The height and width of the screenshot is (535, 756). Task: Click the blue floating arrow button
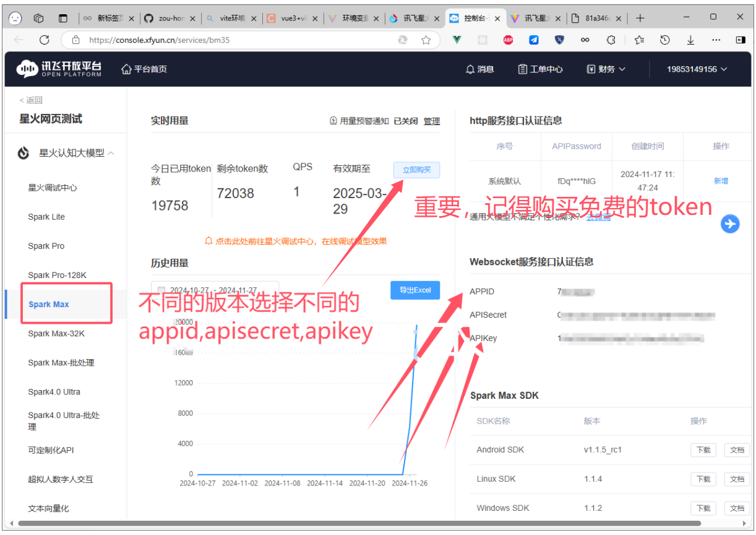(731, 224)
